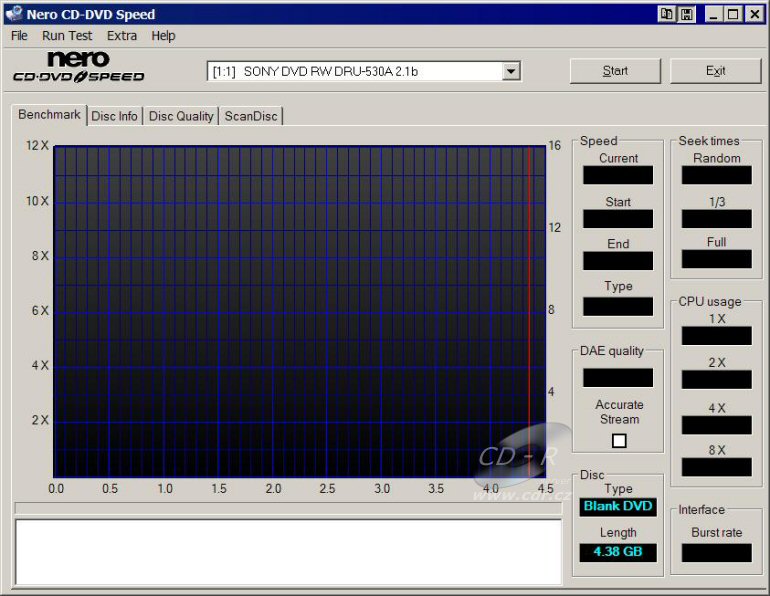Click the progress bar below the graph
The width and height of the screenshot is (770, 596).
(288, 508)
